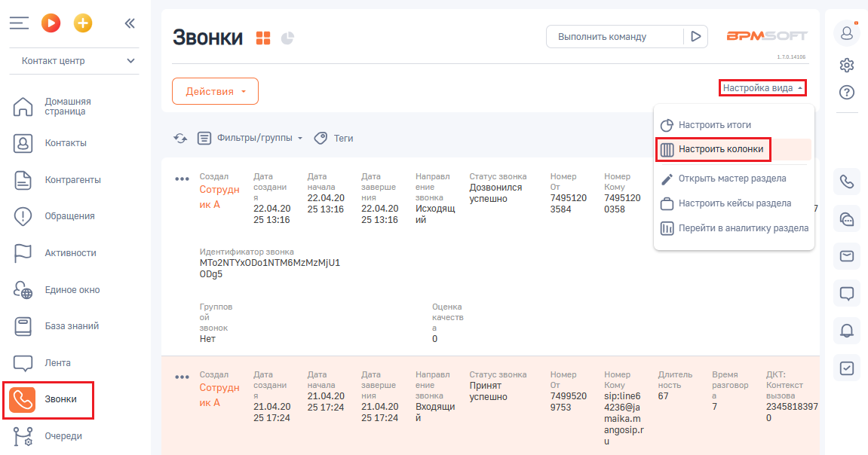868x455 pixels.
Task: Click the BPMSoft logo
Action: pos(767,36)
